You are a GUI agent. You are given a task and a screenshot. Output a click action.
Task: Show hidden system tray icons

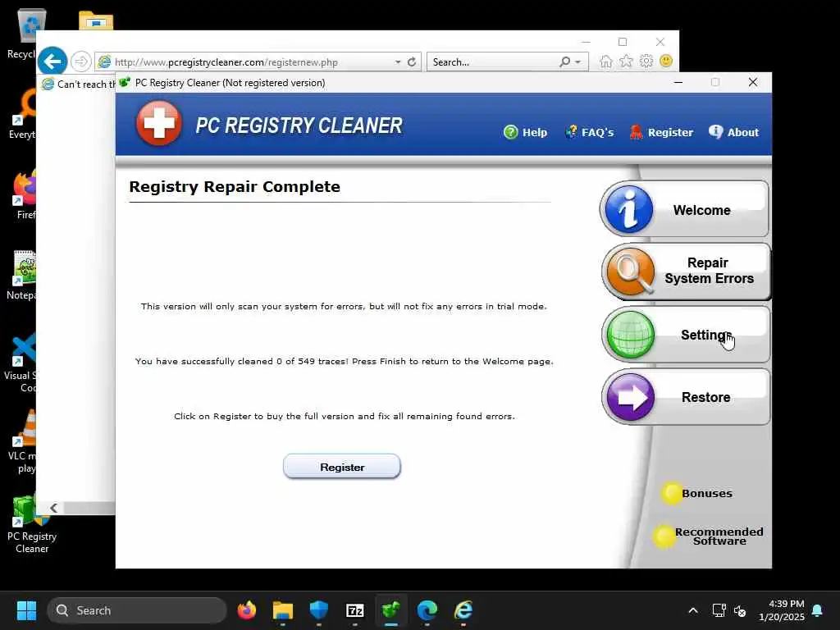(692, 610)
